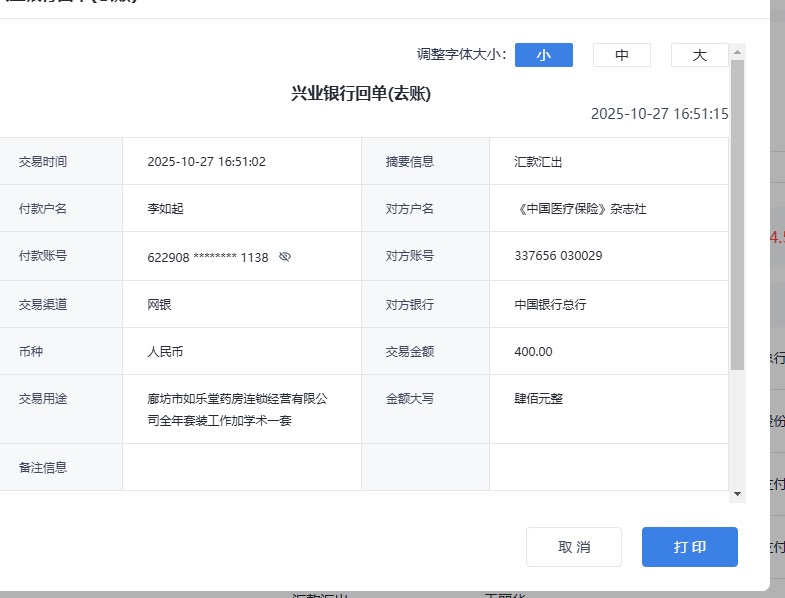785x598 pixels.
Task: Click the receipt's vertical scrollbar thumb
Action: [x=738, y=215]
